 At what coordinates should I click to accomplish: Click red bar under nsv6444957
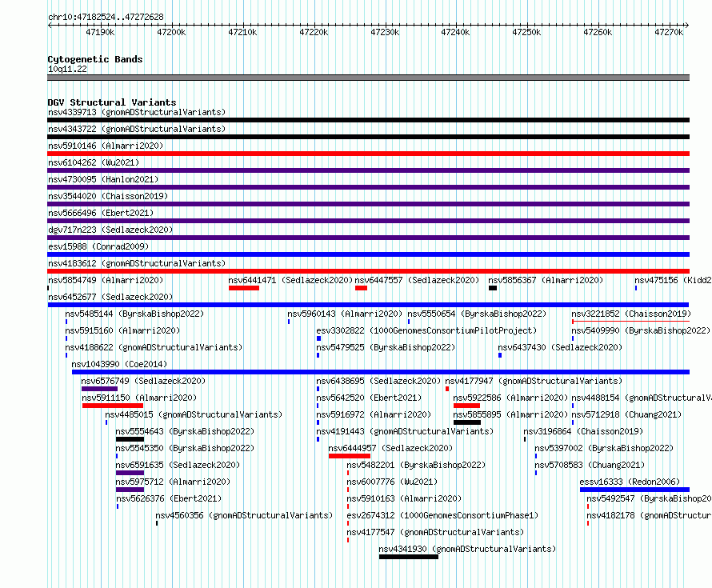click(350, 456)
